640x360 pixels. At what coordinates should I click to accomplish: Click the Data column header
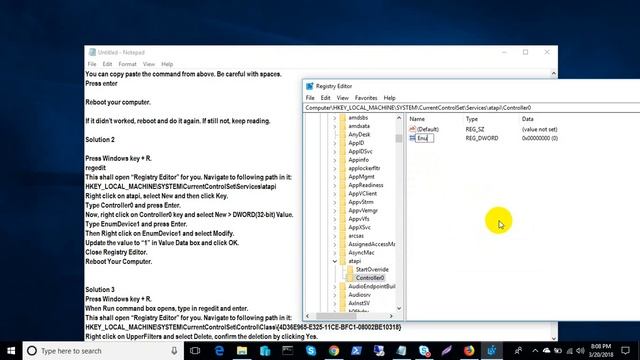pos(527,119)
